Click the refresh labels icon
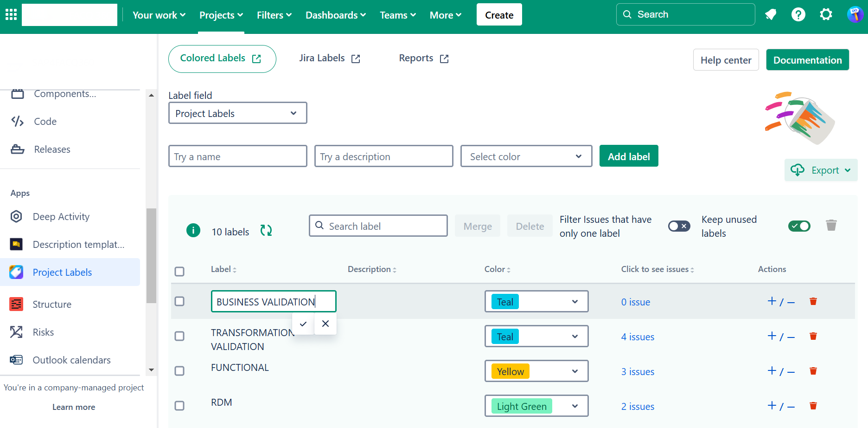Viewport: 868px width, 428px height. (x=266, y=230)
